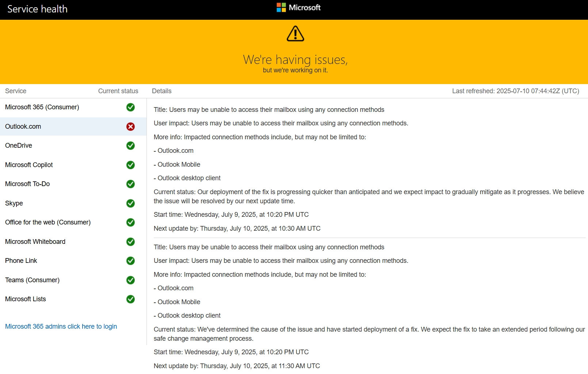Select the Skype service name label
Image resolution: width=588 pixels, height=374 pixels.
click(14, 203)
